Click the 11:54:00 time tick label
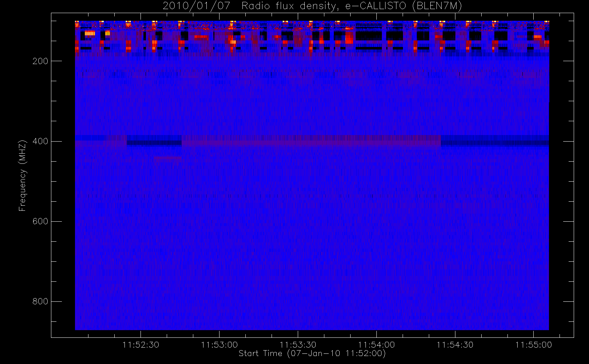 tap(376, 345)
